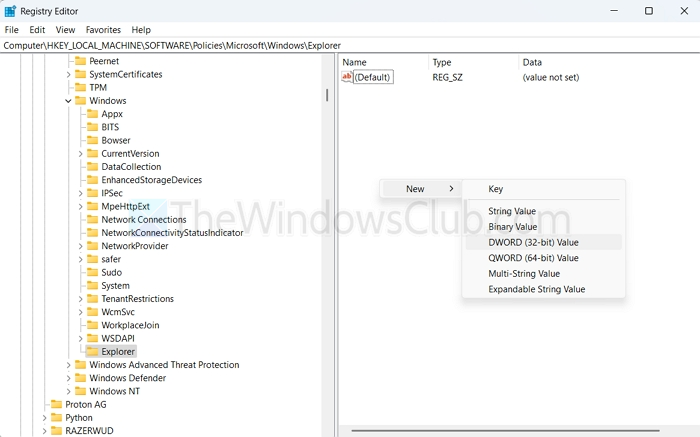Click the Network Connections folder icon

[92, 219]
